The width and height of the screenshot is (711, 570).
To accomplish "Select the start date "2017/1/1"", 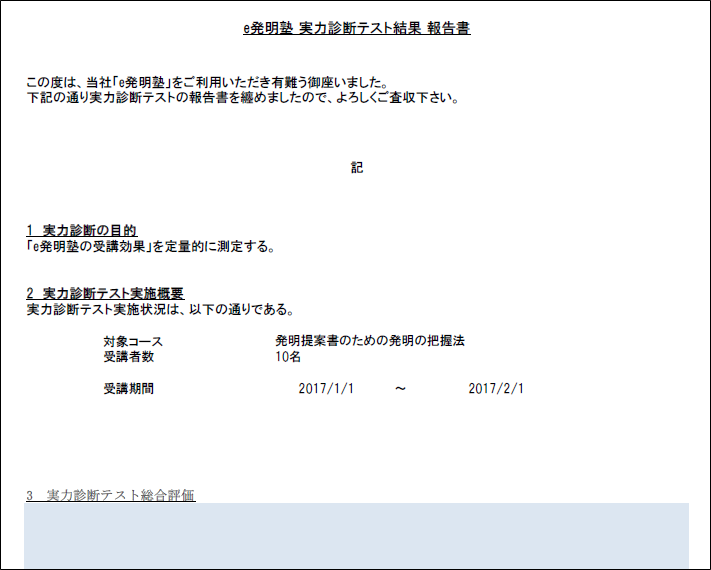I will pyautogui.click(x=326, y=389).
